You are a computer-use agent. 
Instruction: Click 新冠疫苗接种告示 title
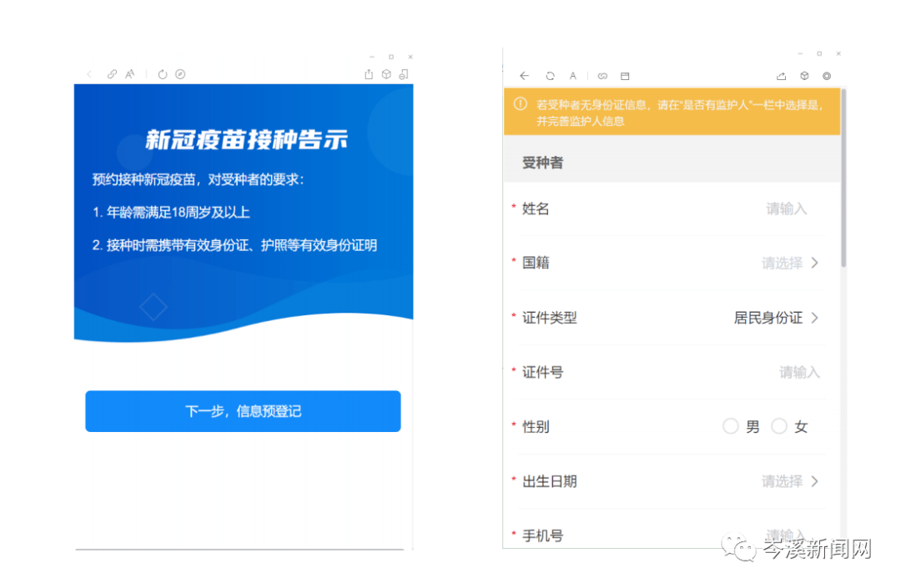click(x=247, y=139)
